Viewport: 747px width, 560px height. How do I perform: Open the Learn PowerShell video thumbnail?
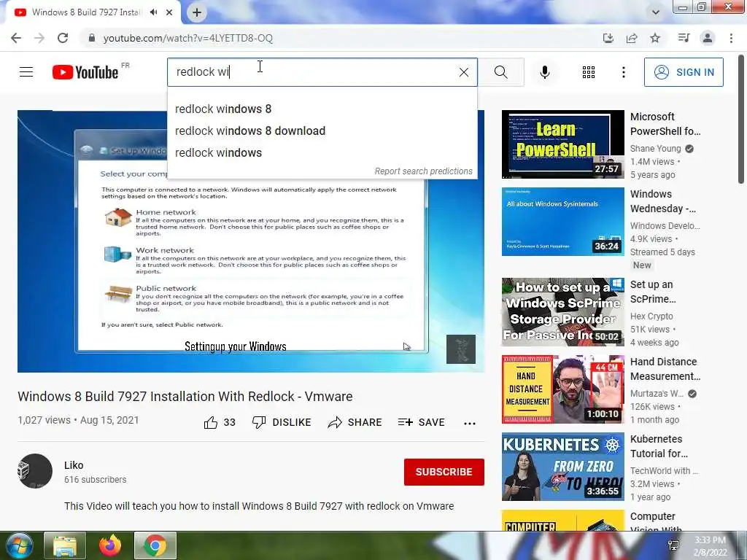pyautogui.click(x=562, y=144)
